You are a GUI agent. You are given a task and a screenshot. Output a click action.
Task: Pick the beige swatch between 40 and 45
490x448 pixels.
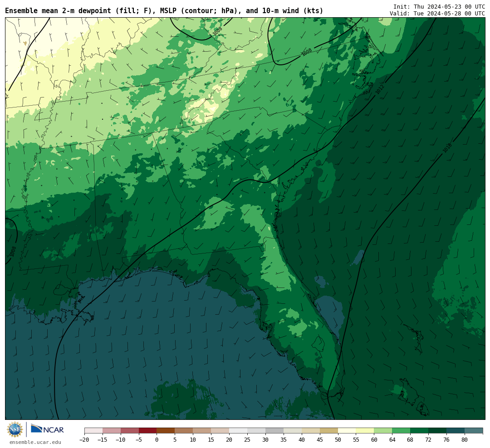pos(311,431)
